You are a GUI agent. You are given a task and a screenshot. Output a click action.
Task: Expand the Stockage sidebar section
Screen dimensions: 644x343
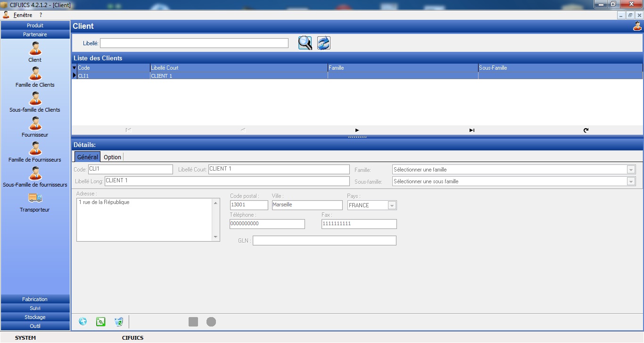35,317
